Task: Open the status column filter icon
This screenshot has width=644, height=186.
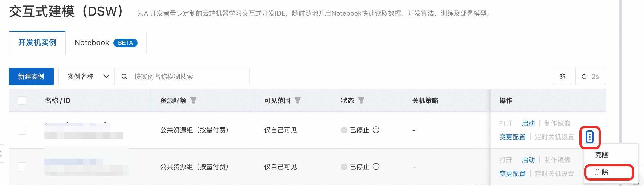Action: point(361,101)
